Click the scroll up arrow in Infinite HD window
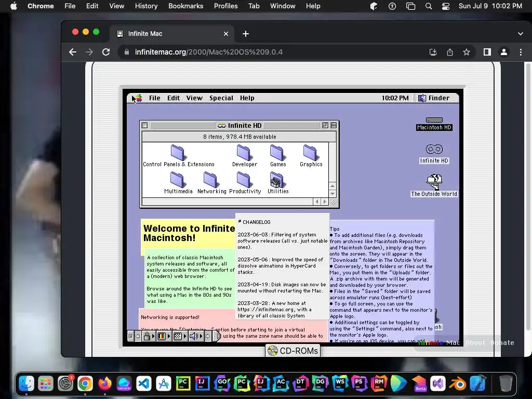Screen dimensions: 532x399 (x=332, y=186)
